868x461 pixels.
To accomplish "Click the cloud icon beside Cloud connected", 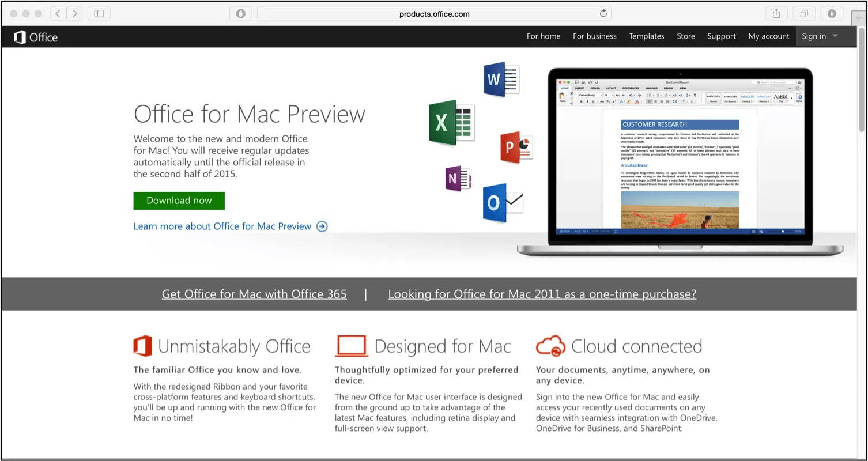I will coord(550,346).
